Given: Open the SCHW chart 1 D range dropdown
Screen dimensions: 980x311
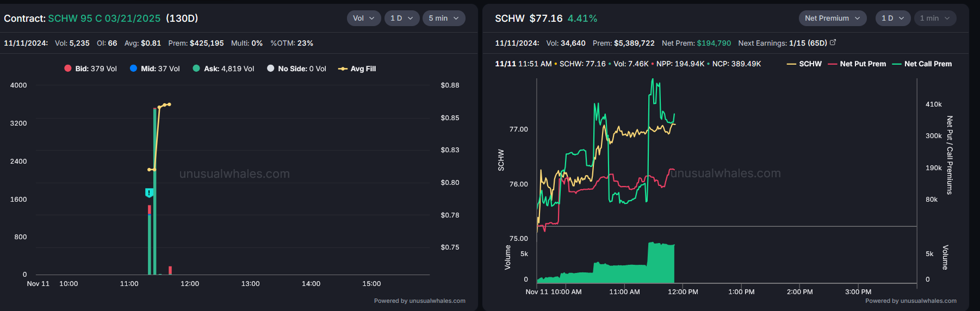Looking at the screenshot, I should [893, 18].
